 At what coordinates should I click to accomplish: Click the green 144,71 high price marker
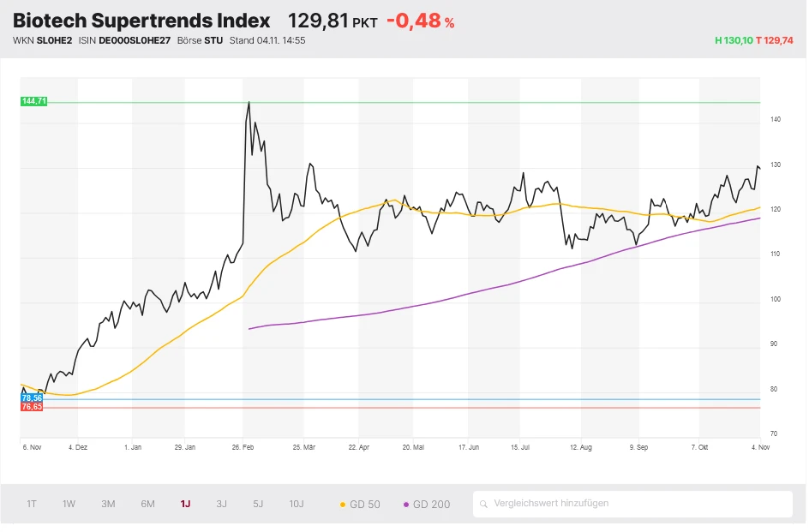click(x=34, y=102)
